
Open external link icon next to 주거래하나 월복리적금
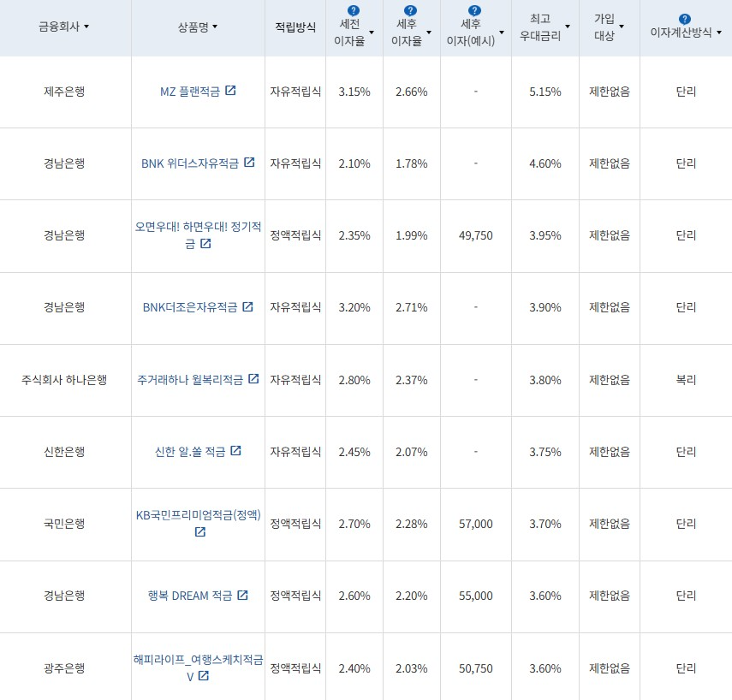click(x=252, y=379)
